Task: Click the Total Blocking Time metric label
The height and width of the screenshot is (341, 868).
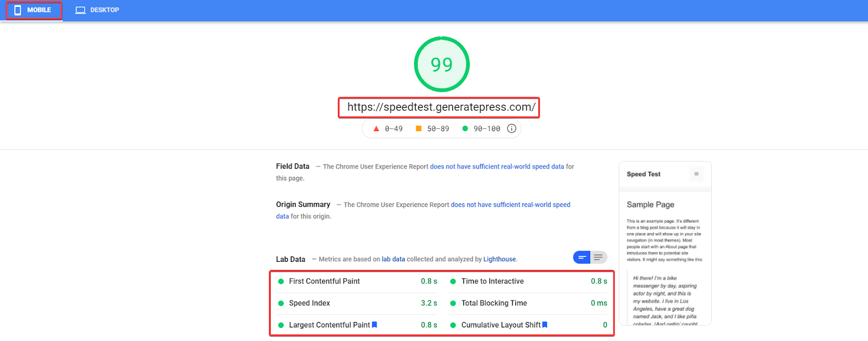Action: [494, 303]
